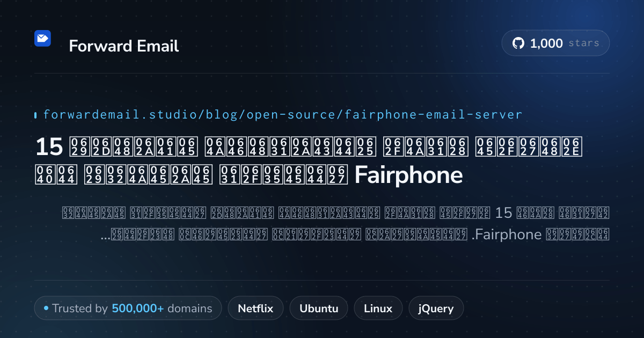The image size is (644, 338).
Task: Click the Forward Email envelope logo icon
Action: pyautogui.click(x=42, y=38)
